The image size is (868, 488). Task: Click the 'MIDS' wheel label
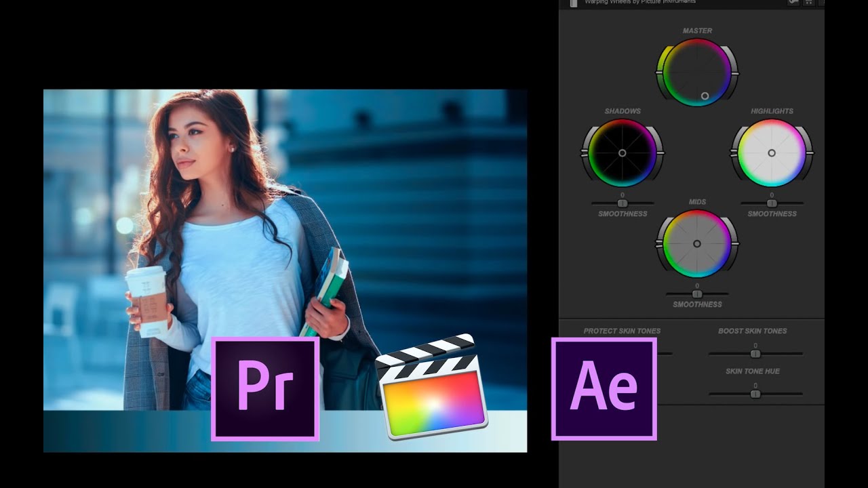(x=697, y=202)
